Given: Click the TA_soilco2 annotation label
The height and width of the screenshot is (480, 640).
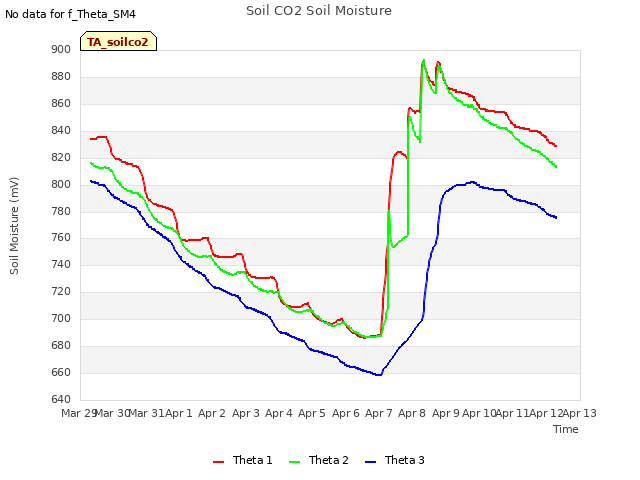Looking at the screenshot, I should (x=118, y=41).
